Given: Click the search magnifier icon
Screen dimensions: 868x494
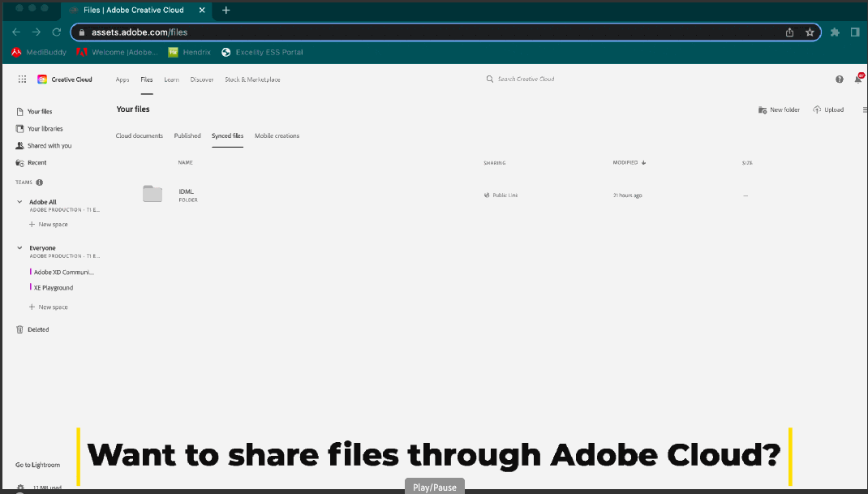Looking at the screenshot, I should point(489,79).
